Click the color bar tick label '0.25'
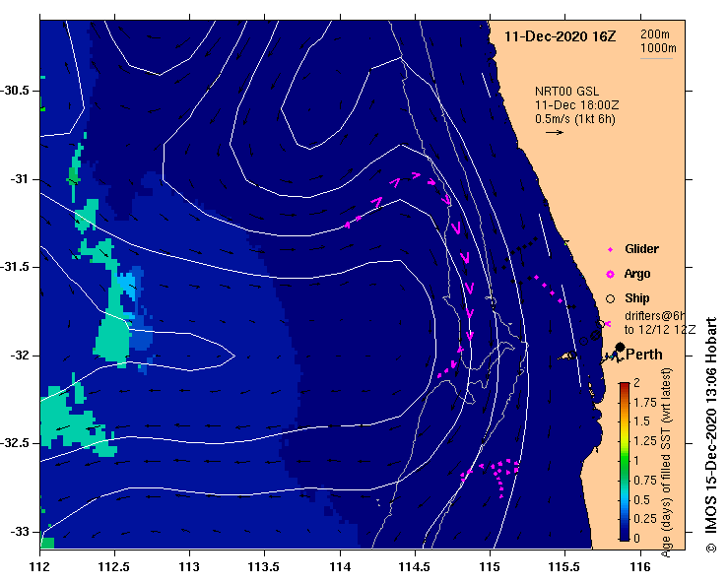 (645, 519)
